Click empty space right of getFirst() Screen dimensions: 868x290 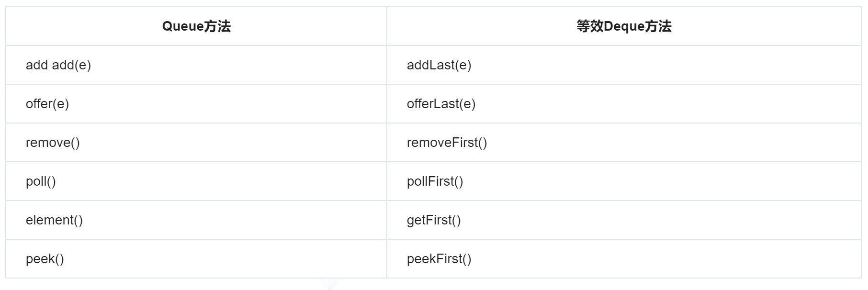pyautogui.click(x=661, y=220)
